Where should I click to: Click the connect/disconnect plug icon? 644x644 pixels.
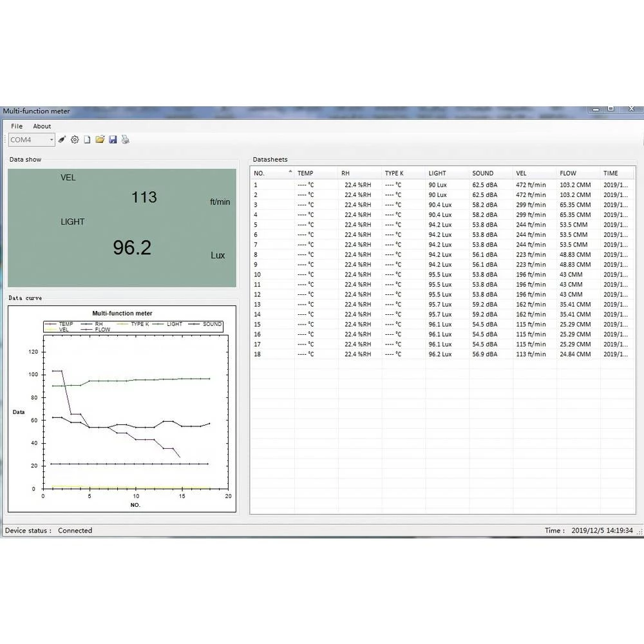click(62, 140)
